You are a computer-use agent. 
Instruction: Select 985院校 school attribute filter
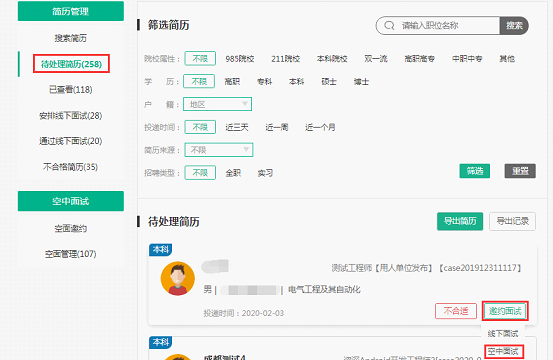tap(240, 59)
